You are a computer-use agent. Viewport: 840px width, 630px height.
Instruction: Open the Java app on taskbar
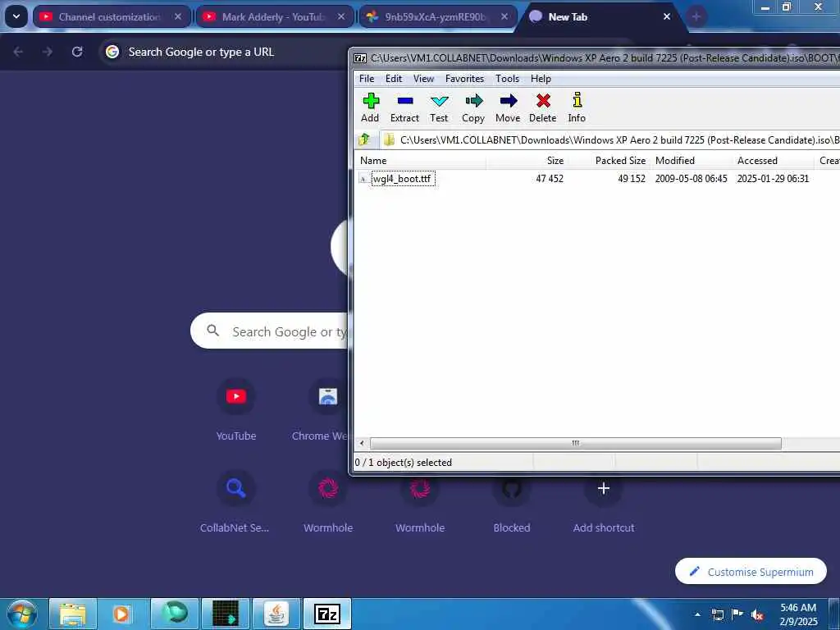pyautogui.click(x=276, y=614)
